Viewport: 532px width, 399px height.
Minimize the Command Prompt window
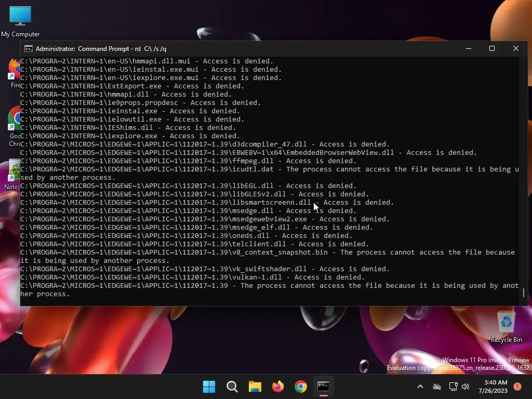pos(469,49)
